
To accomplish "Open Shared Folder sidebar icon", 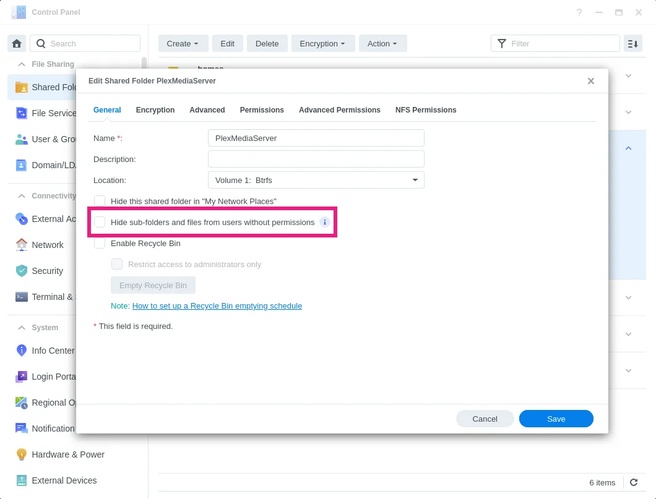I will click(21, 87).
